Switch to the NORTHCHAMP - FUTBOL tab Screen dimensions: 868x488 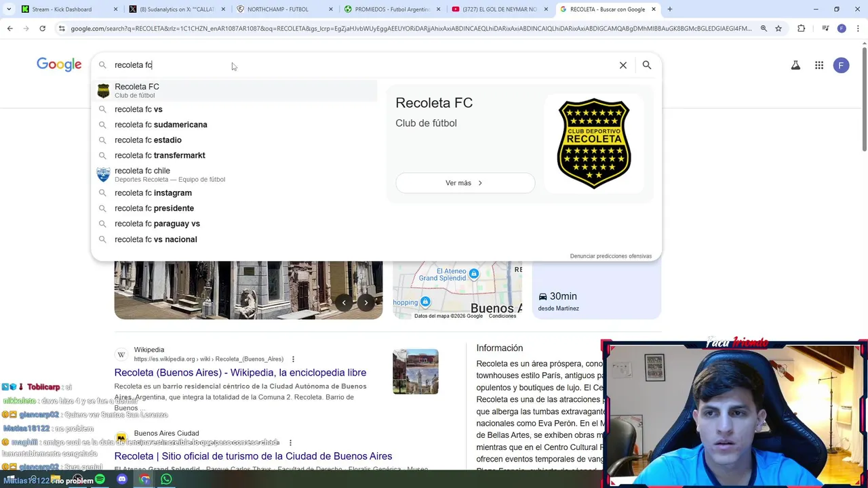pyautogui.click(x=285, y=9)
